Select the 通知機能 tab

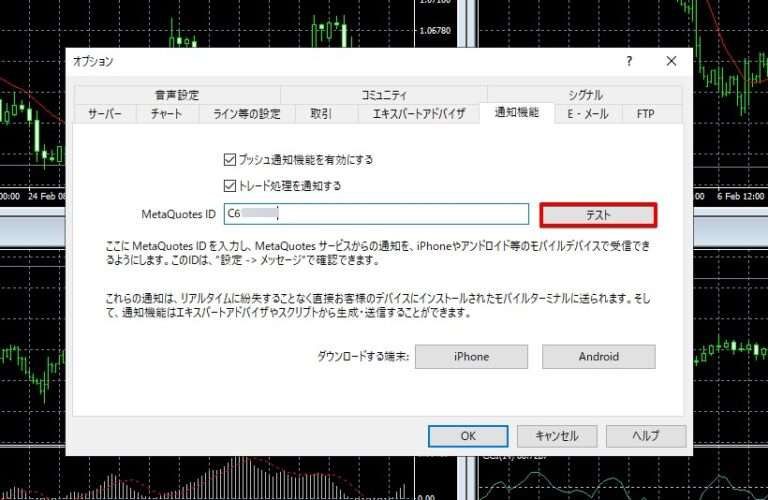[x=517, y=113]
